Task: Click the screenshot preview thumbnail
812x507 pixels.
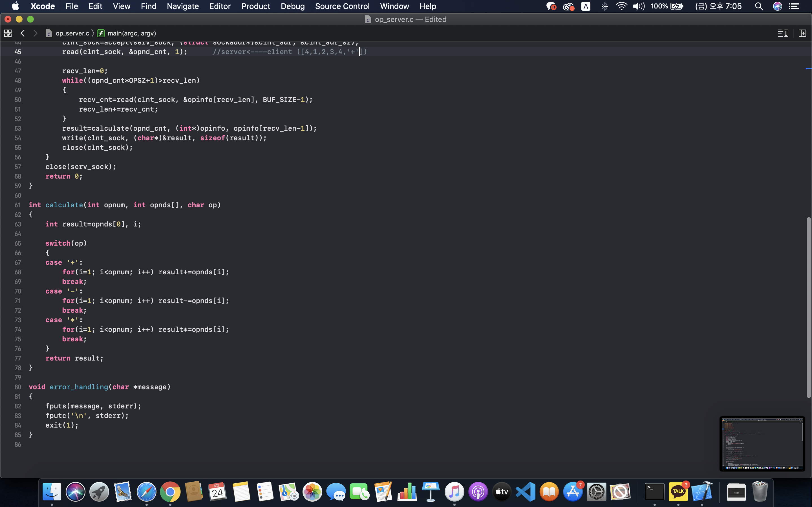Action: coord(762,443)
